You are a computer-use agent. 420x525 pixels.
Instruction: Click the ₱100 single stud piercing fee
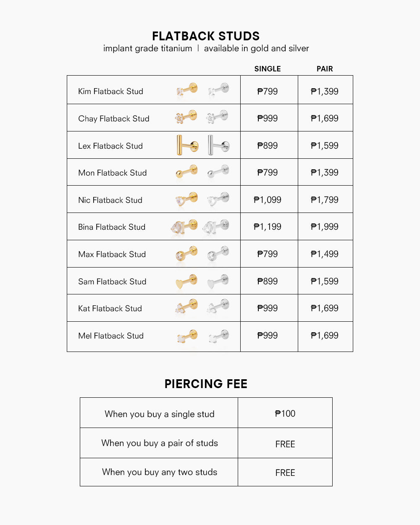coord(285,414)
